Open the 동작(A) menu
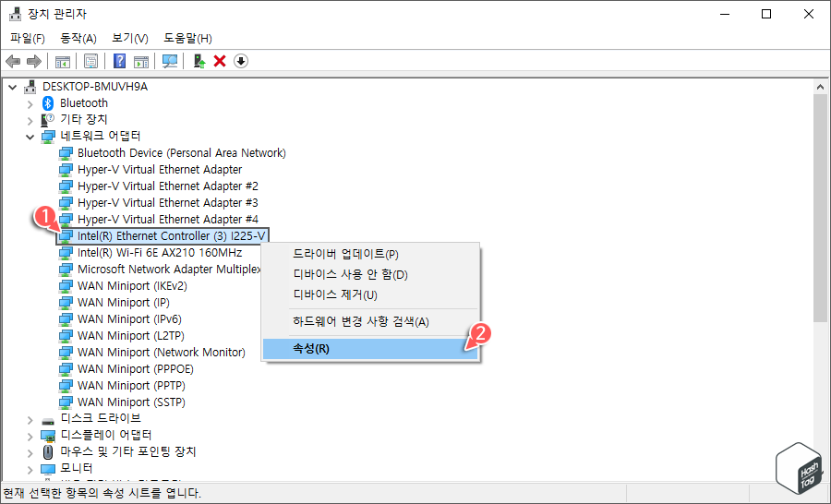This screenshot has width=831, height=504. 78,38
